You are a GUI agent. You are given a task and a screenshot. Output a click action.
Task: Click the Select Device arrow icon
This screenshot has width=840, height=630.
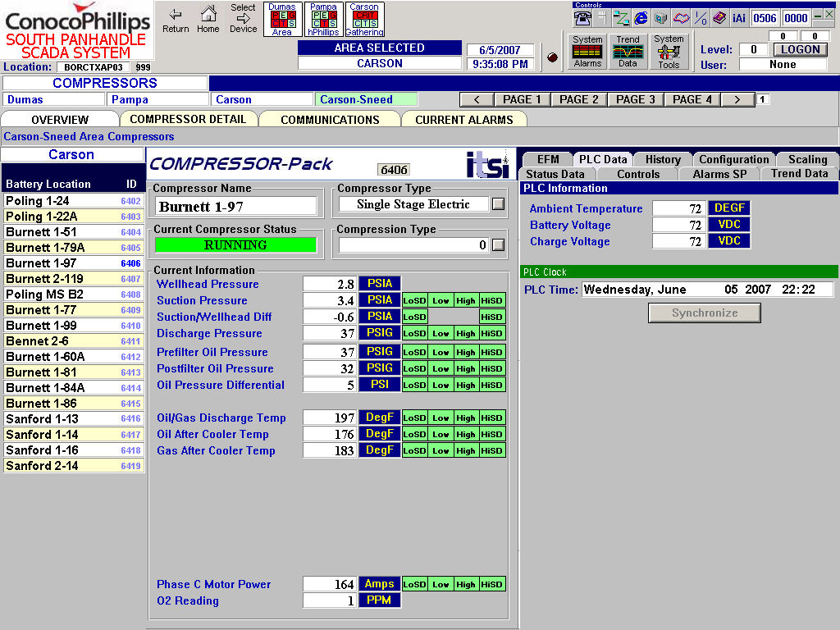pyautogui.click(x=242, y=18)
